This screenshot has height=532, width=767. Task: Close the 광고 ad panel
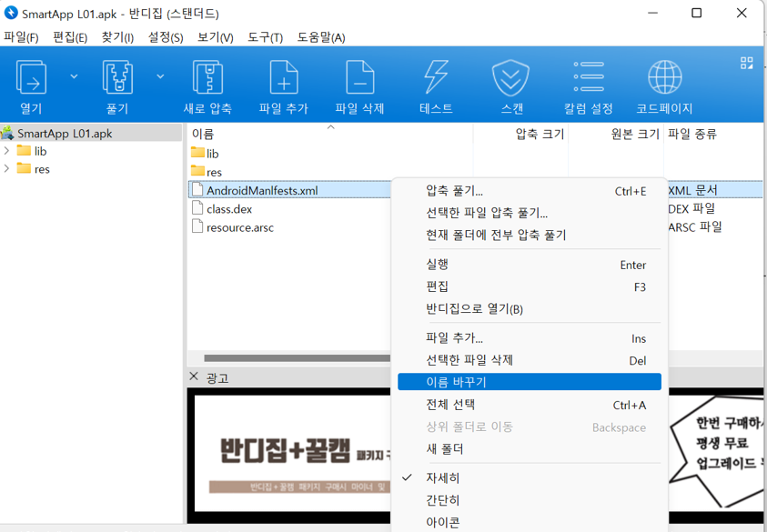pyautogui.click(x=194, y=376)
